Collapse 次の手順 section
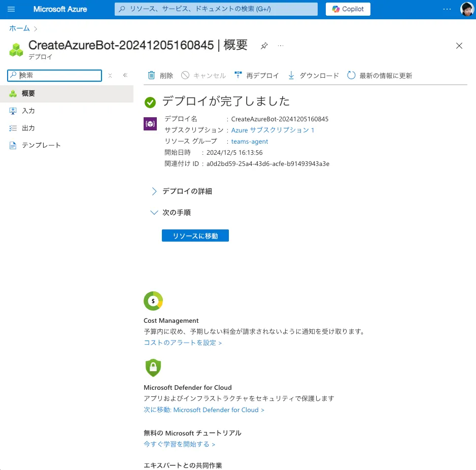476x470 pixels. 171,213
